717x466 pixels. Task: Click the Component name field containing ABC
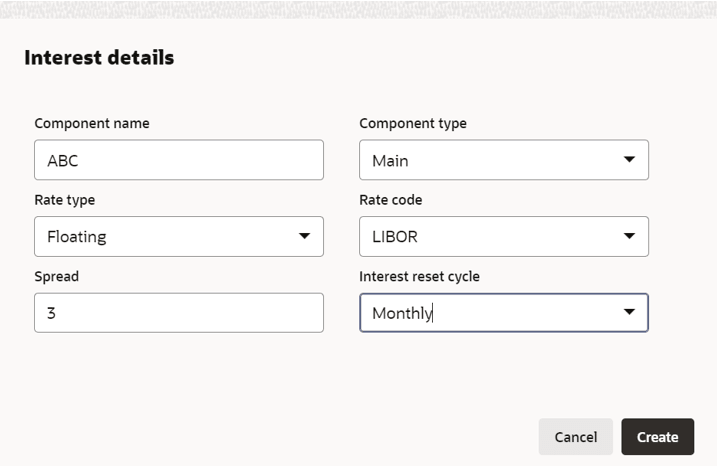[179, 160]
